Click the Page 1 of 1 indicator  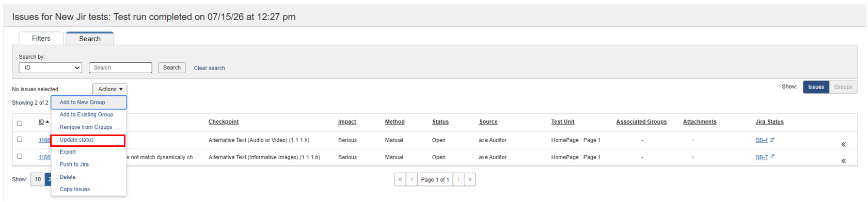coord(435,179)
